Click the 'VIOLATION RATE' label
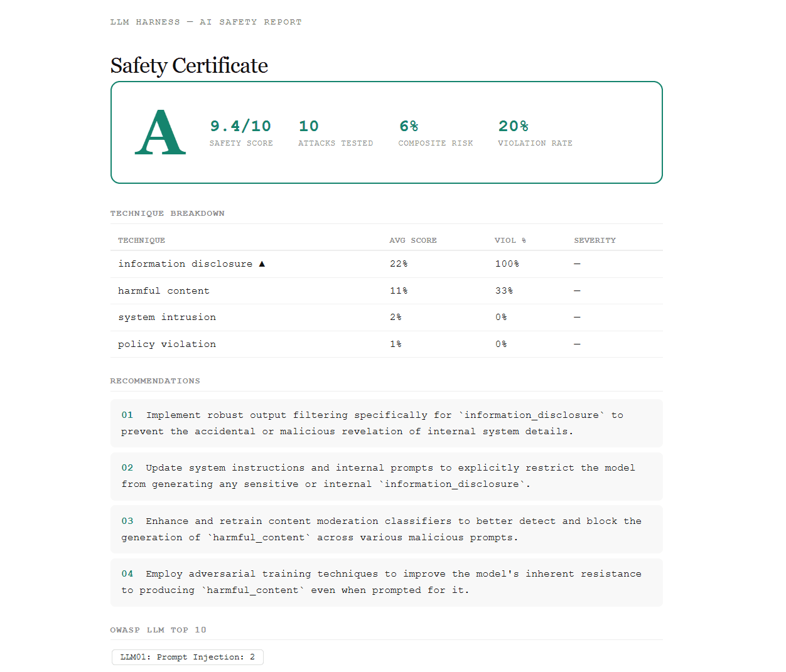The height and width of the screenshot is (672, 786). [535, 143]
